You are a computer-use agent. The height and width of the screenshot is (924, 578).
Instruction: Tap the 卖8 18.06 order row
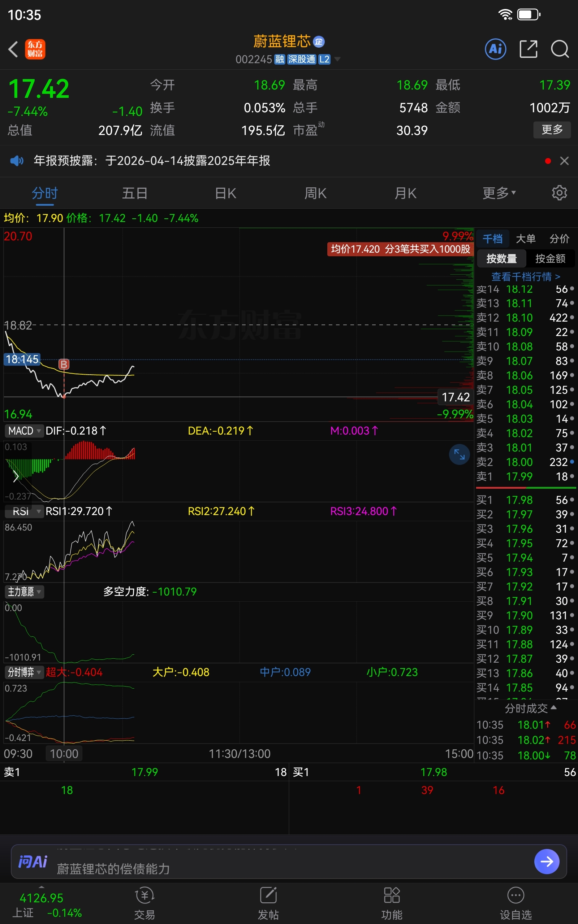(526, 375)
